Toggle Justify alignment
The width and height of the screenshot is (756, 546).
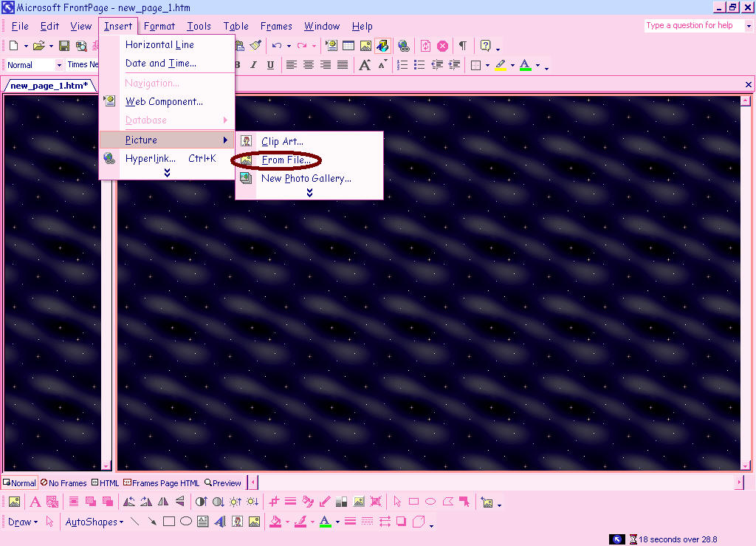tap(343, 64)
